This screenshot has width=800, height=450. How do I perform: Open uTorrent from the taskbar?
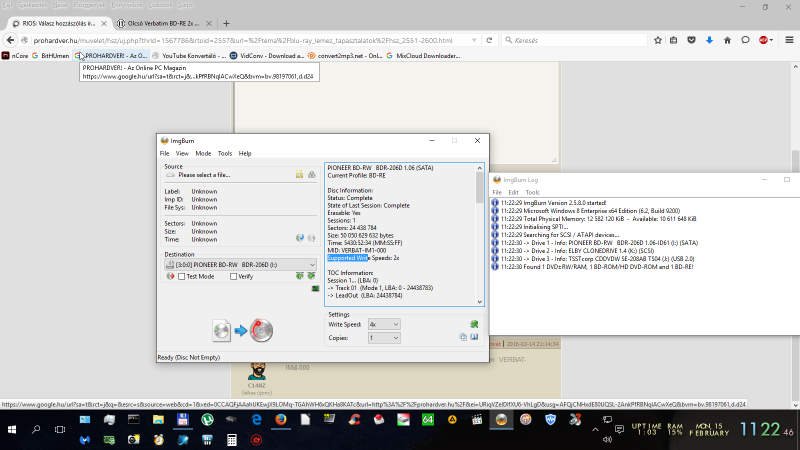tap(207, 419)
